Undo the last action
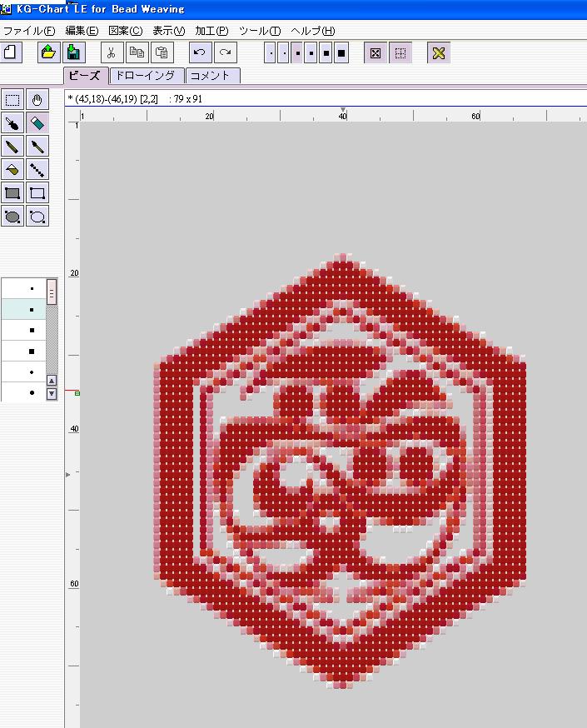 tap(201, 52)
